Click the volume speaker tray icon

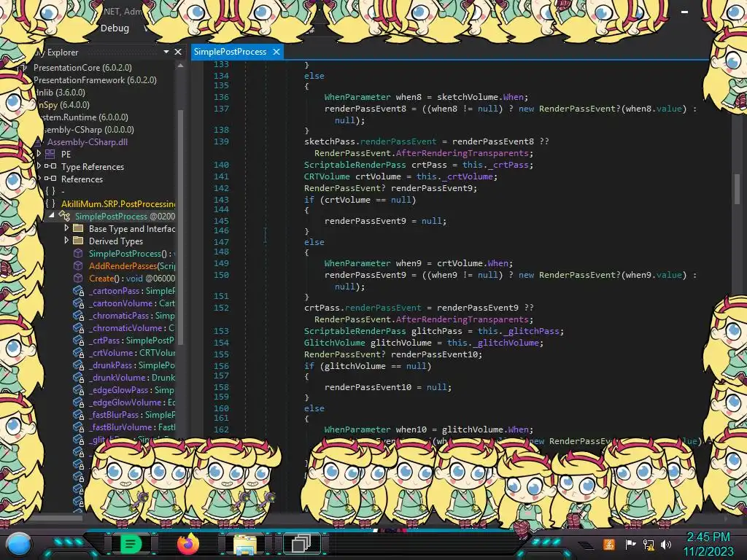(666, 544)
